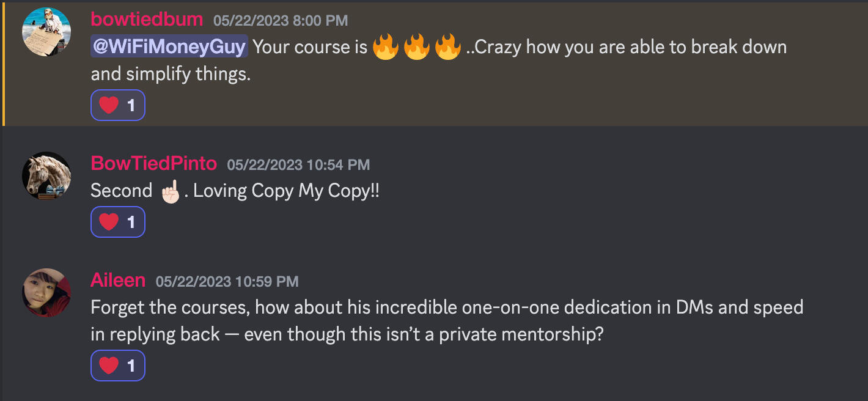Viewport: 868px width, 401px height.
Task: Open bowtiedbum's profile avatar
Action: click(x=46, y=32)
